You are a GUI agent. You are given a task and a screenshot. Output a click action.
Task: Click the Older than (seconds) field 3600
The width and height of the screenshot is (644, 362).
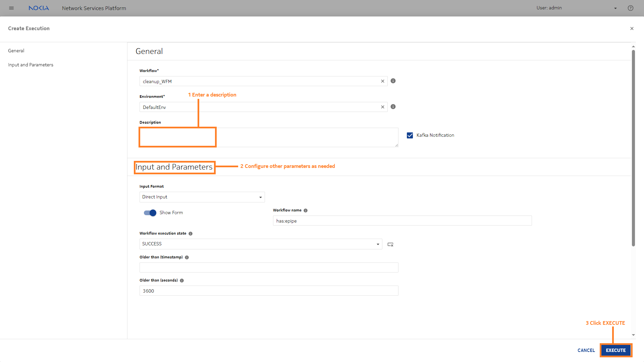269,291
